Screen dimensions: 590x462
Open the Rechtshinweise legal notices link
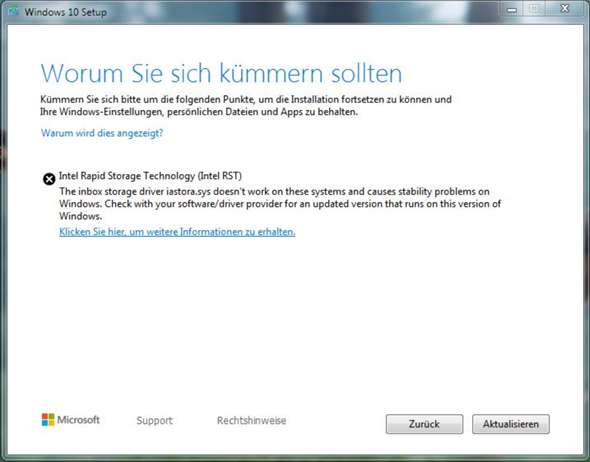point(251,420)
